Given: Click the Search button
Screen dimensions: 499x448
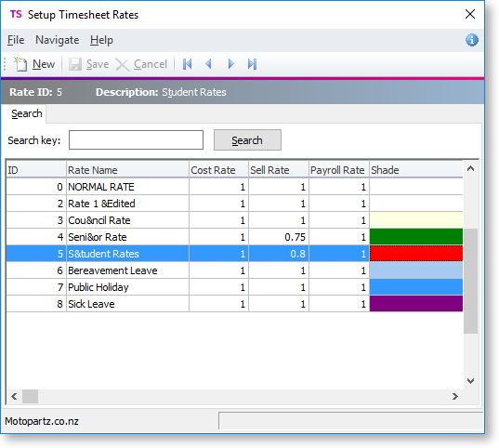Looking at the screenshot, I should tap(247, 140).
